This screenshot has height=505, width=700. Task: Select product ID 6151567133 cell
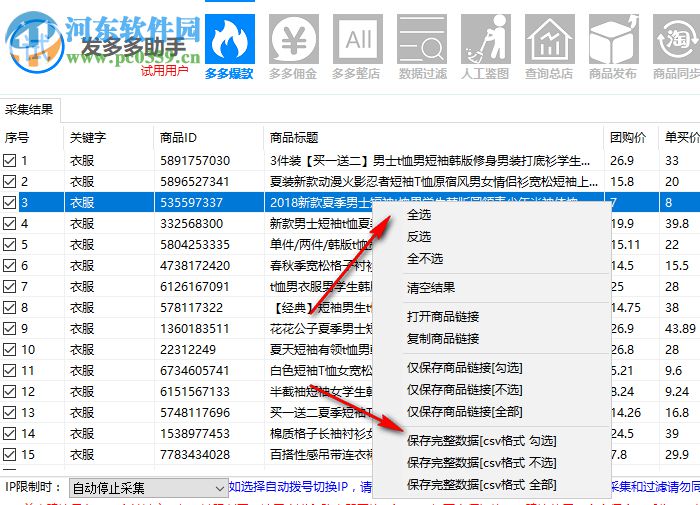(195, 391)
